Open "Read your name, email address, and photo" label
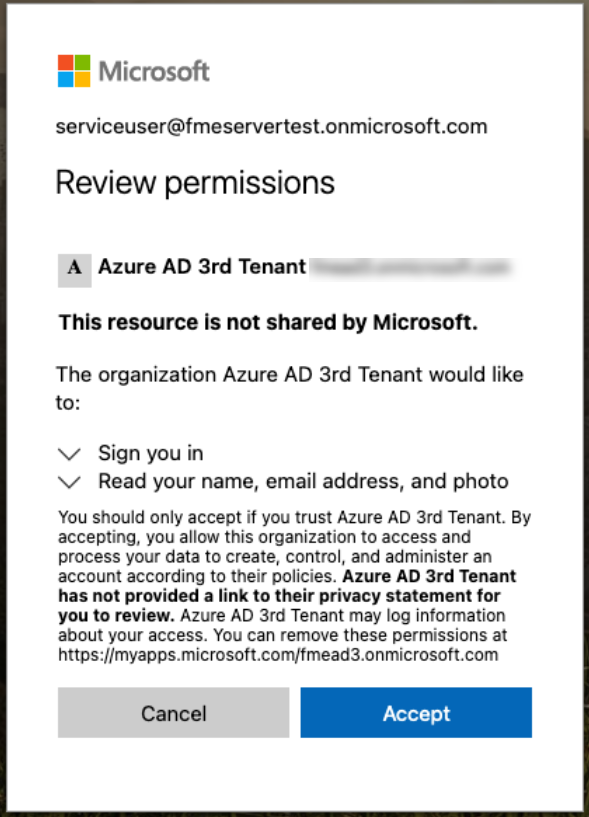589x817 pixels. (303, 481)
